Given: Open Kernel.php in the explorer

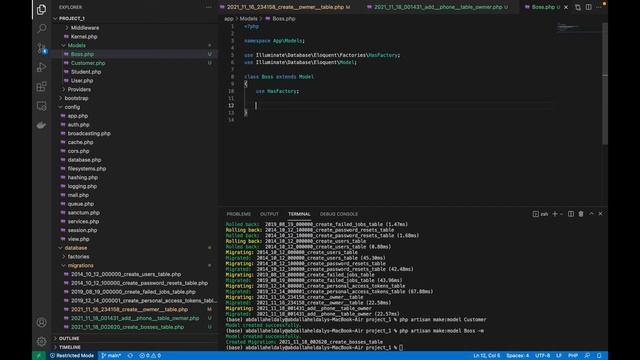Looking at the screenshot, I should [x=84, y=37].
